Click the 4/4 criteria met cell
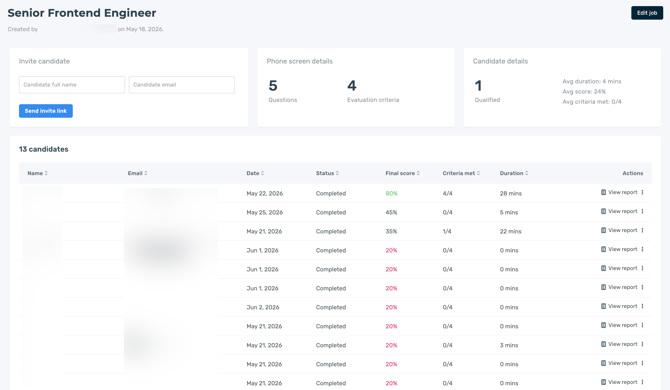The height and width of the screenshot is (390, 670). (x=447, y=194)
